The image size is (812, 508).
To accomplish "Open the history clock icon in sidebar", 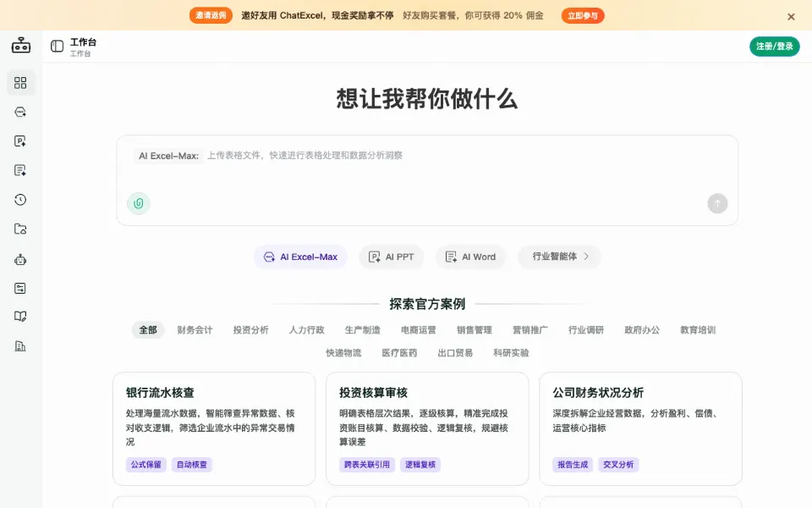I will [20, 200].
